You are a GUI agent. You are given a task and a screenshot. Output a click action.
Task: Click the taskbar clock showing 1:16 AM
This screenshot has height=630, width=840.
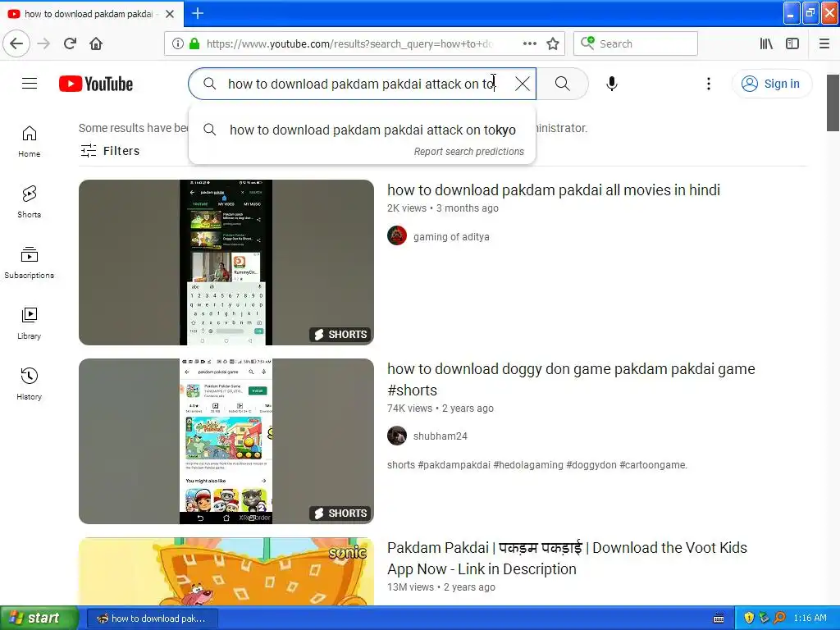click(x=810, y=618)
